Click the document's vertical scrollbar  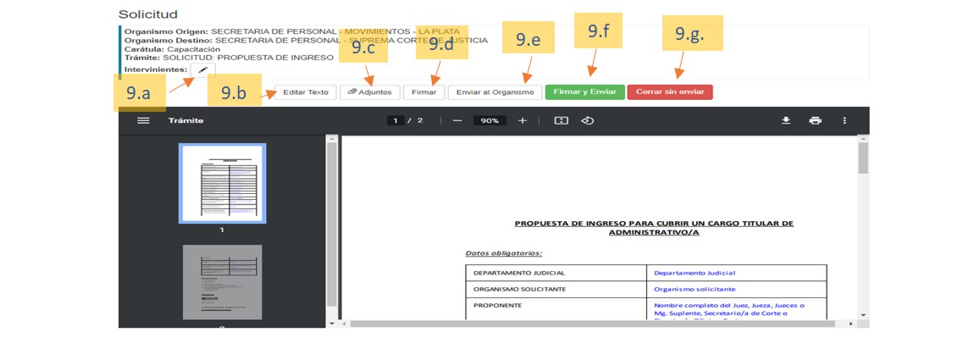[863, 158]
